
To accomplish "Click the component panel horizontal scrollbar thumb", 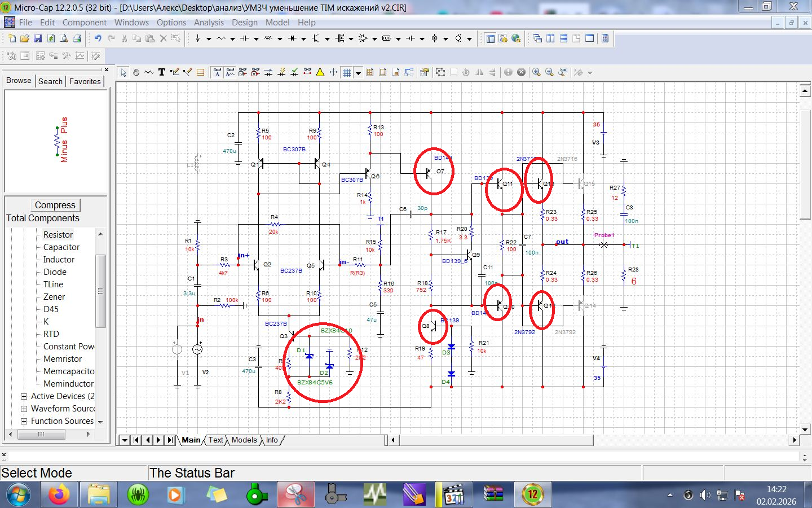I will point(41,434).
